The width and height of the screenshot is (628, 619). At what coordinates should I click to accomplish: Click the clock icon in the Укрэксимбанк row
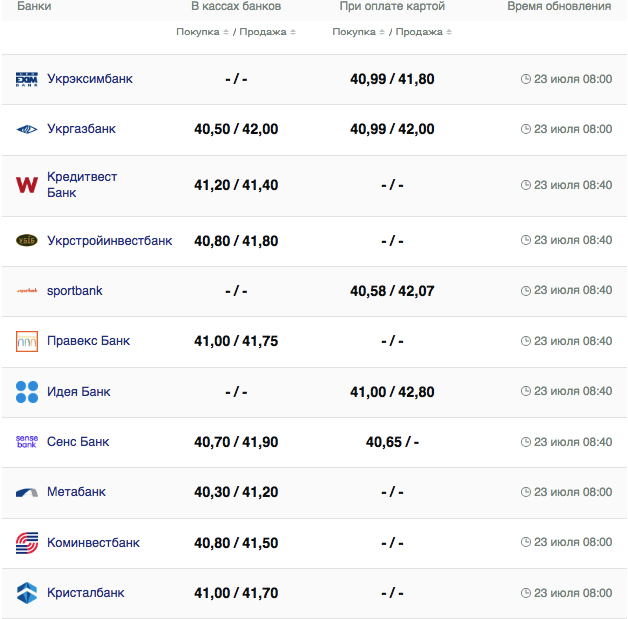click(x=526, y=79)
